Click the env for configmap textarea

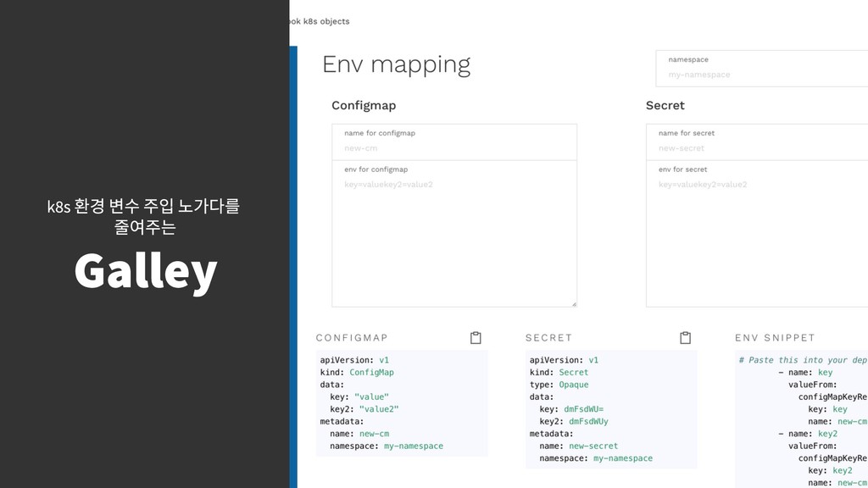(454, 234)
